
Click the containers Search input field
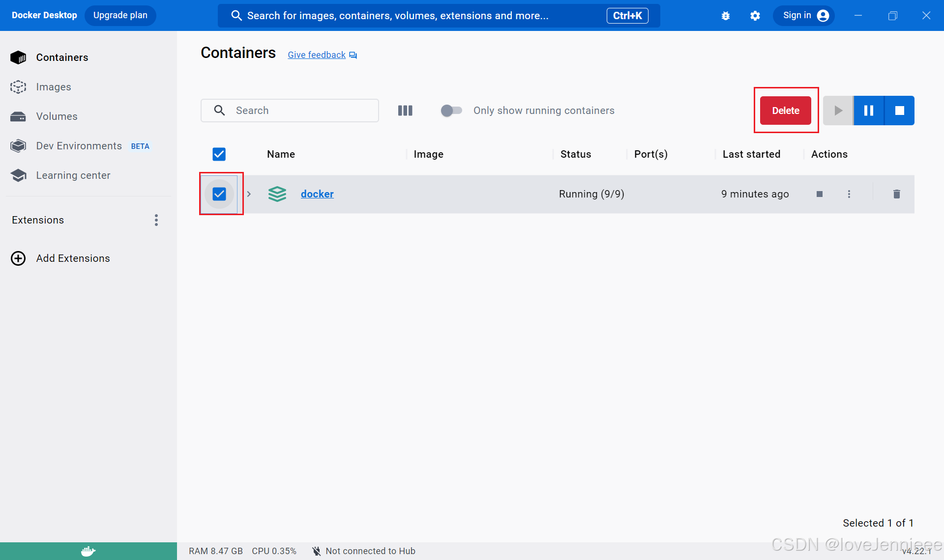300,111
